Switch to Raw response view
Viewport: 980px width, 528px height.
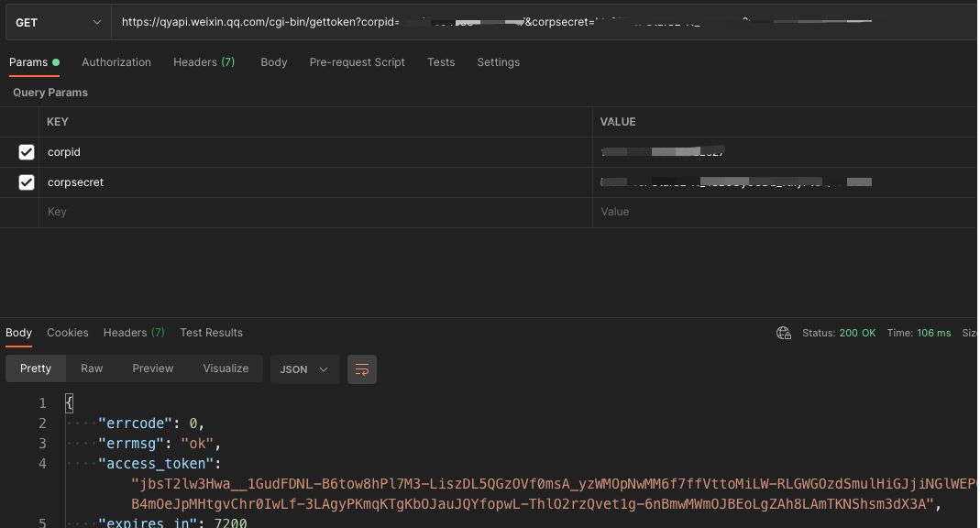tap(92, 368)
